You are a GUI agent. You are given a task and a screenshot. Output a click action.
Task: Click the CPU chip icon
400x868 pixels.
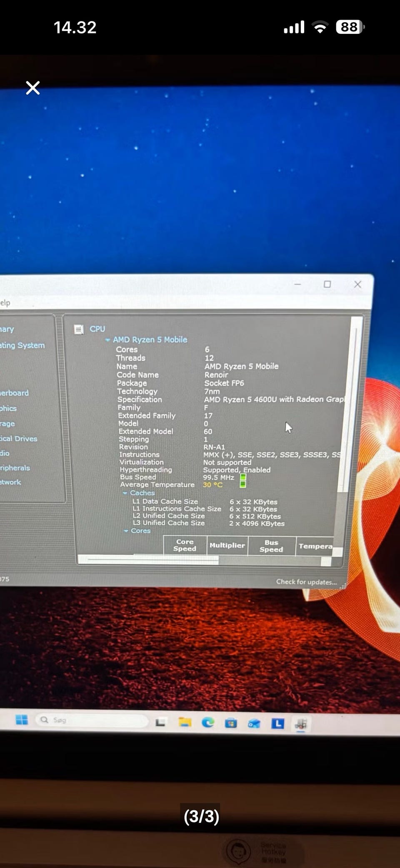[x=79, y=330]
